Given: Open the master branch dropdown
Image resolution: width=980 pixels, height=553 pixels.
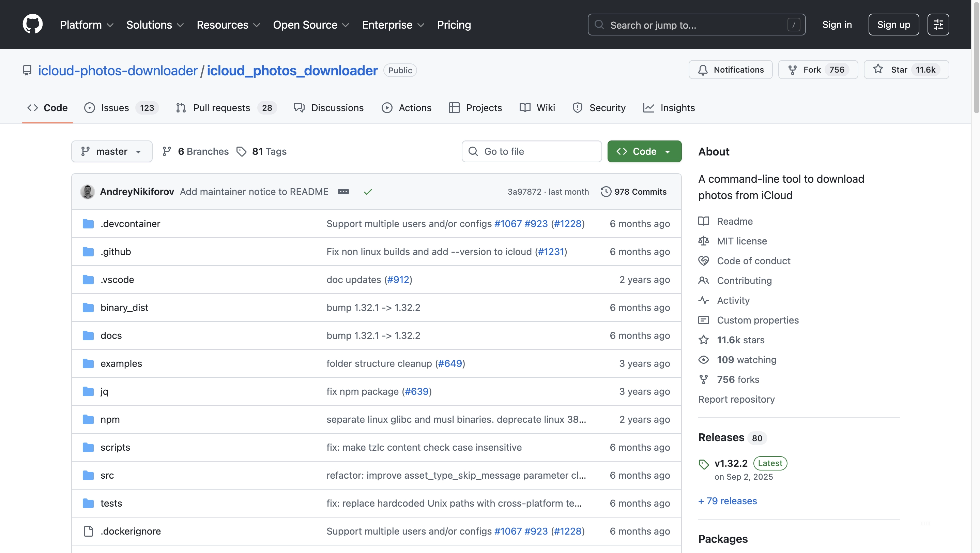Looking at the screenshot, I should (x=111, y=151).
